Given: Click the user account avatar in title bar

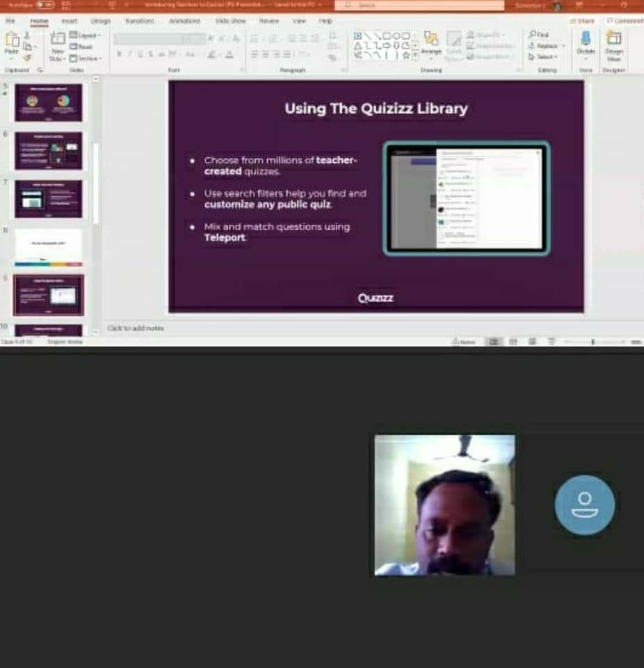Looking at the screenshot, I should 556,6.
